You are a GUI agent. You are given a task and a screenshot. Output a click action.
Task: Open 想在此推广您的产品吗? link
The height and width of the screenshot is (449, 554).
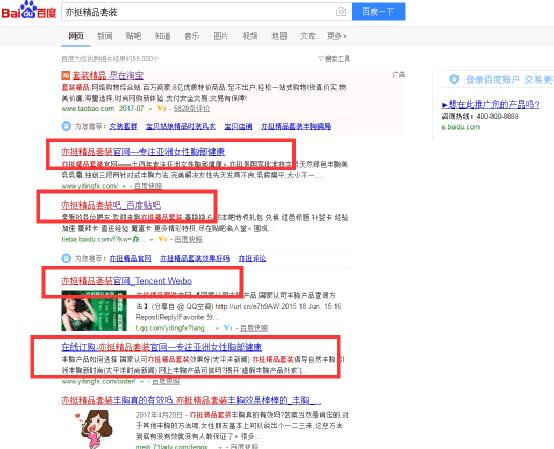click(490, 105)
